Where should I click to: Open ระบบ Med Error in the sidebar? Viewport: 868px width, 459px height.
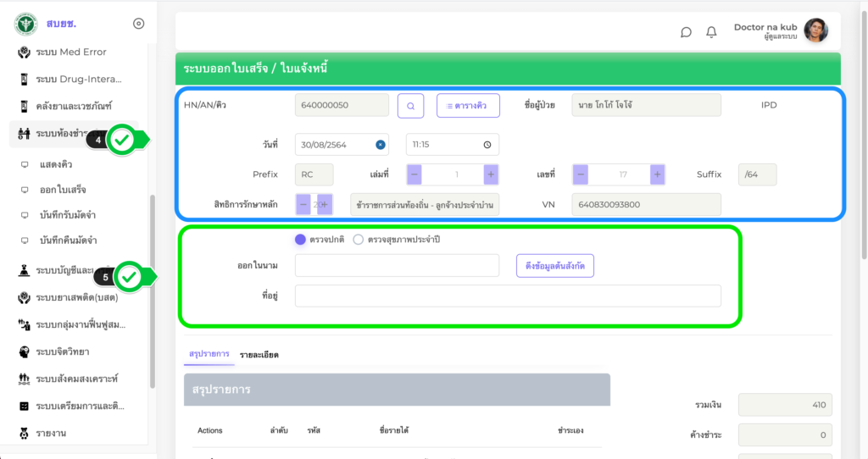70,53
